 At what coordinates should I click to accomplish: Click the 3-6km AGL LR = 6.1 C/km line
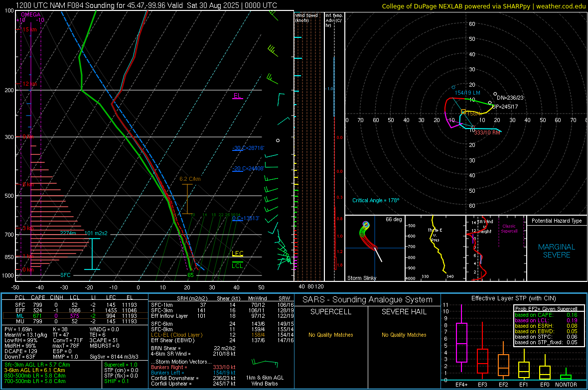[x=34, y=370]
